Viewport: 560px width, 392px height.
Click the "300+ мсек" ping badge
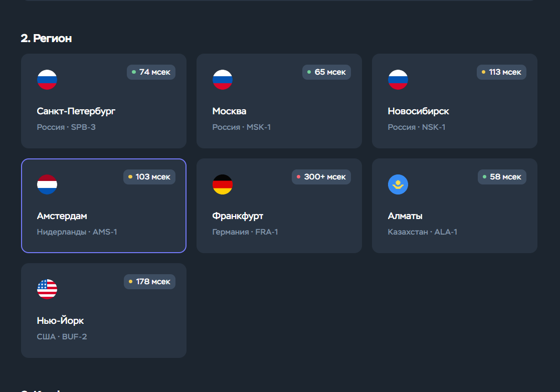321,177
